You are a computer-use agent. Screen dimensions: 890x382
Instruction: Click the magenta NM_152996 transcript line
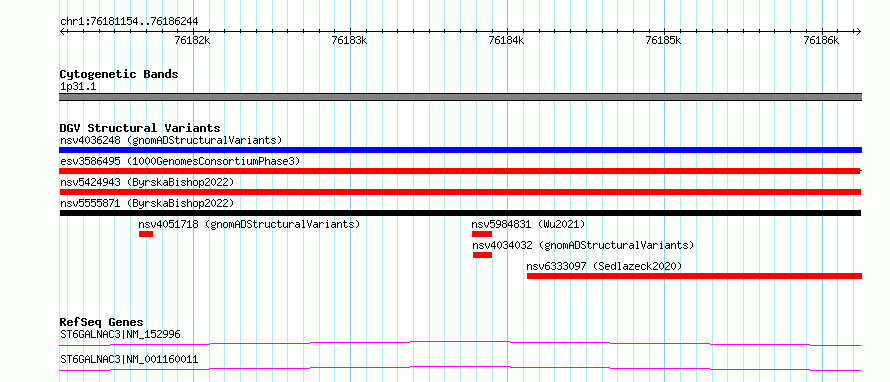click(460, 343)
